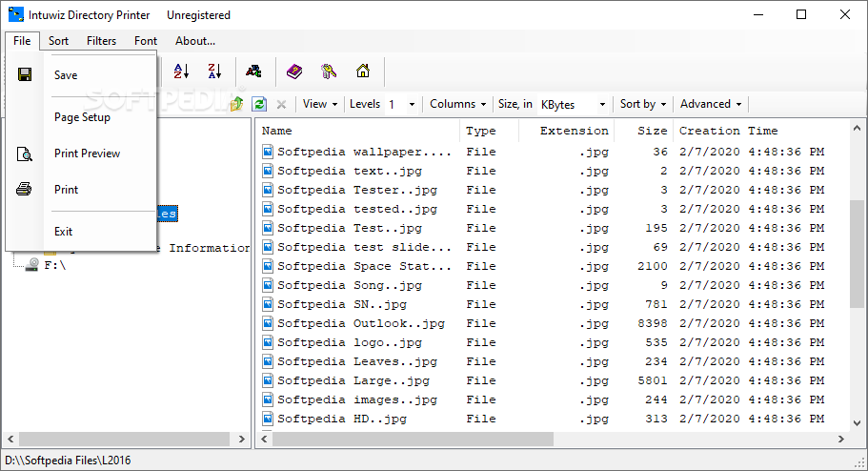Click the Print Preview magnifier icon
This screenshot has height=471, width=868.
(25, 154)
